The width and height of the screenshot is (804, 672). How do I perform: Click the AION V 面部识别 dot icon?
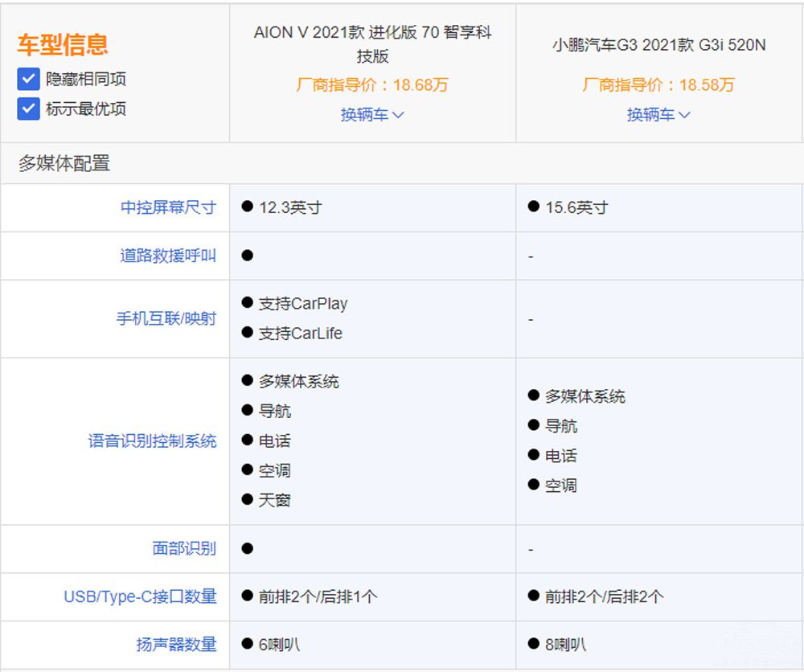click(x=248, y=548)
